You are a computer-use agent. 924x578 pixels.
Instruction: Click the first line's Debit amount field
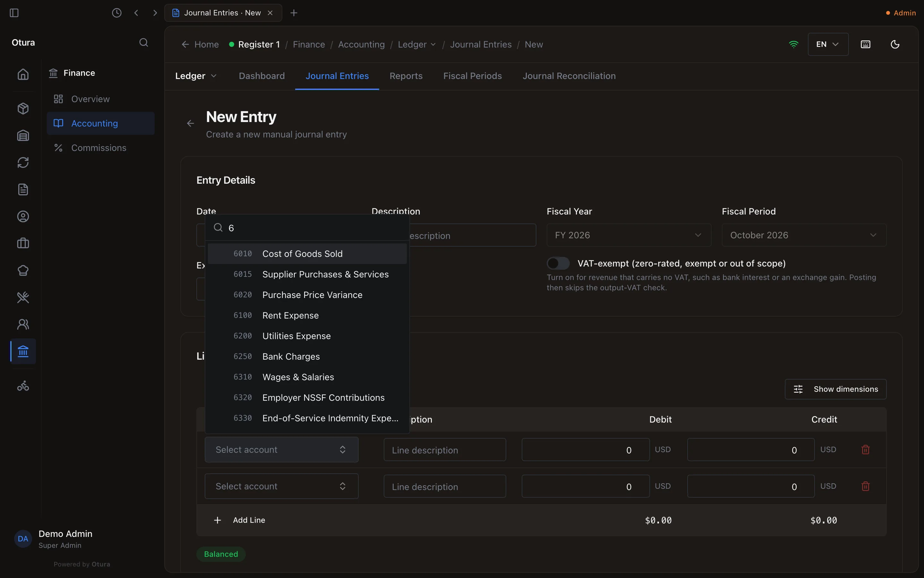tap(585, 450)
